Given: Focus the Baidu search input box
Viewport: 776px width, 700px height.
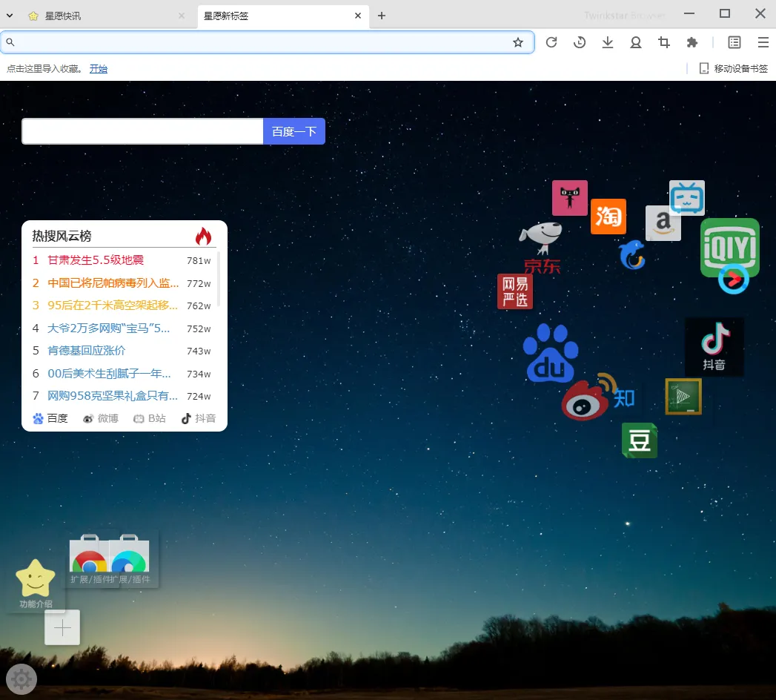Looking at the screenshot, I should point(142,131).
